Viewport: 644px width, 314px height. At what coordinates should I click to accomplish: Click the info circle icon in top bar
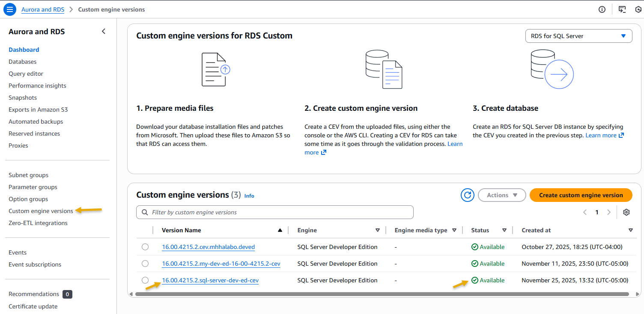click(x=602, y=9)
